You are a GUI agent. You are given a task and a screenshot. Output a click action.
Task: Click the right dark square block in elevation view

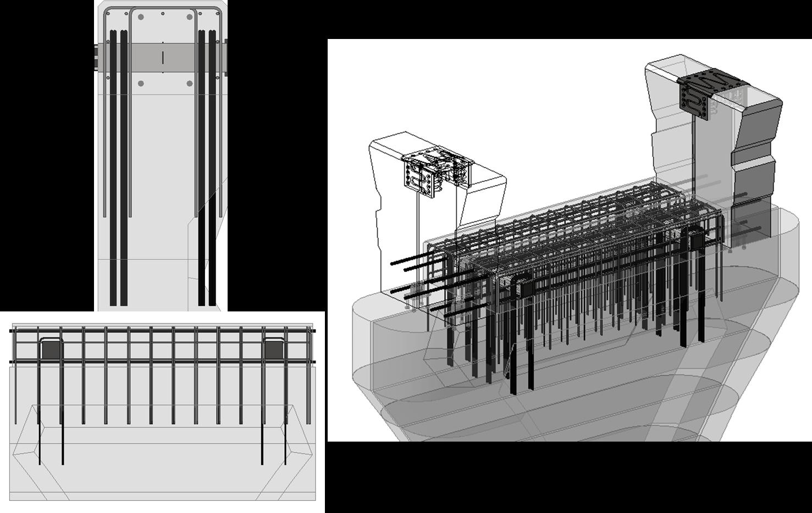click(x=273, y=349)
